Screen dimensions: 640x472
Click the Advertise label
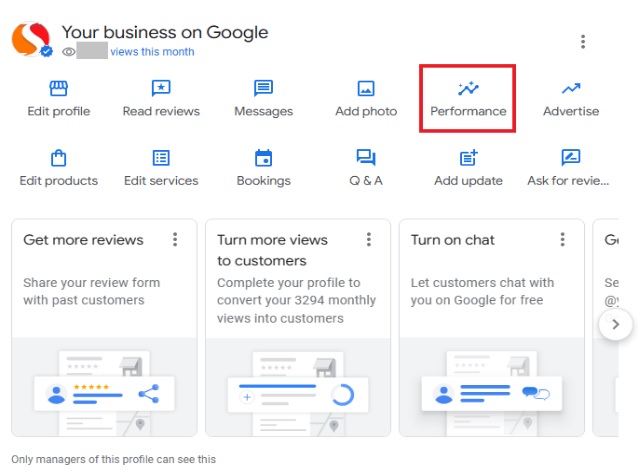tap(571, 111)
